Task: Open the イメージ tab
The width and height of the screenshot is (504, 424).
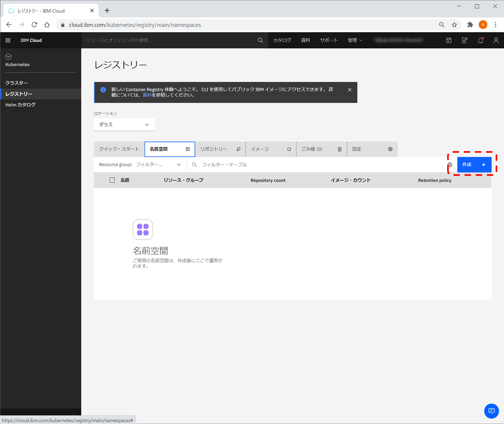Action: tap(271, 149)
